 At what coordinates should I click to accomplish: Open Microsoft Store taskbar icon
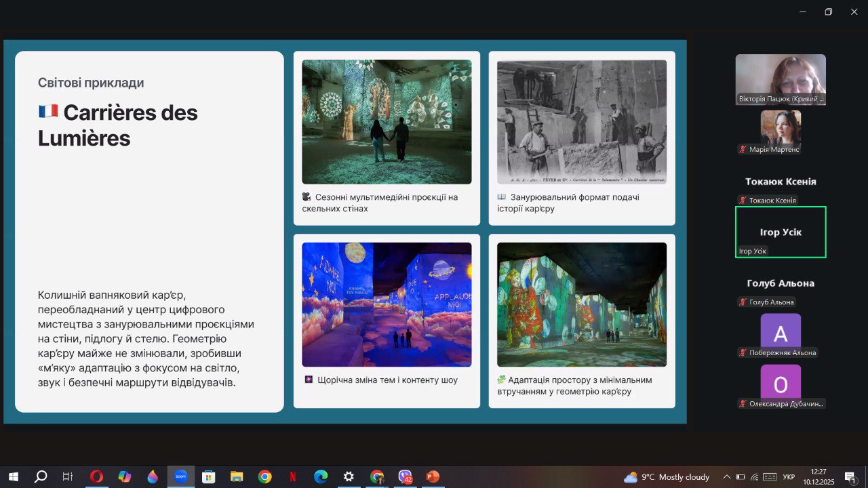(x=208, y=476)
